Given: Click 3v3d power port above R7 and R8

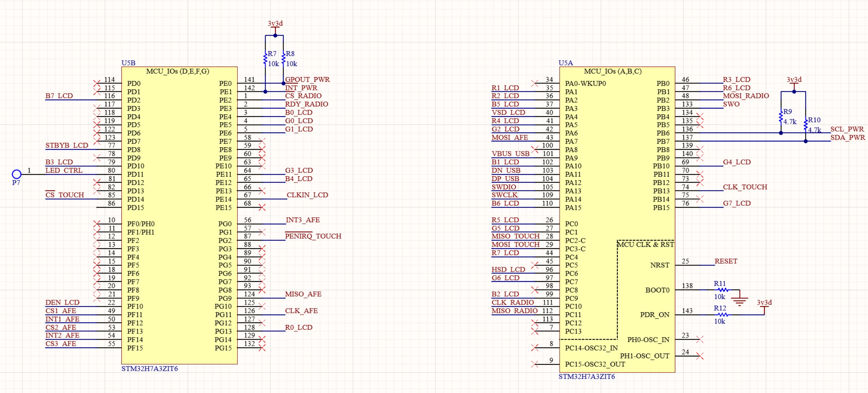Looking at the screenshot, I should [x=275, y=26].
